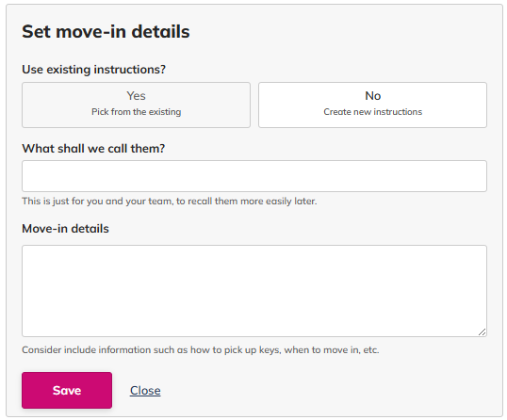Click the 'Pick from the existing' subtitle
Image resolution: width=507 pixels, height=420 pixels.
coord(136,112)
